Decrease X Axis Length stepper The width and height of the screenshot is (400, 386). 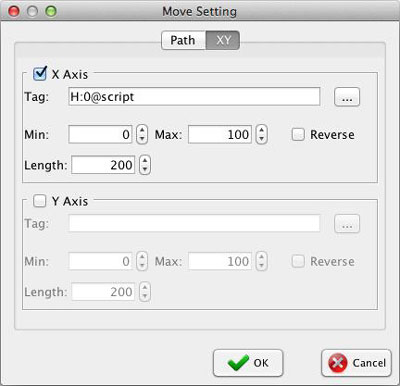click(145, 169)
